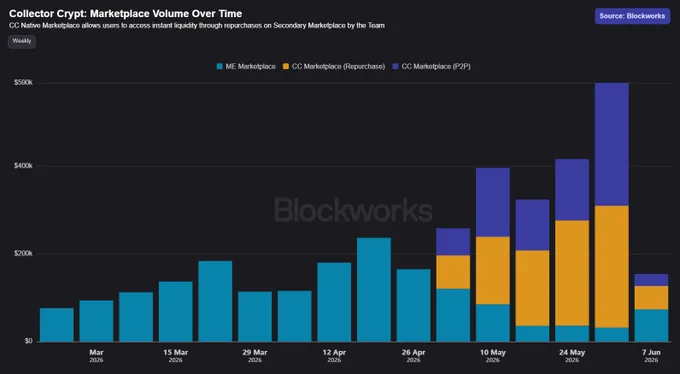Image resolution: width=680 pixels, height=374 pixels.
Task: Click the orange Repurchase segment of the tallest bar
Action: point(611,266)
